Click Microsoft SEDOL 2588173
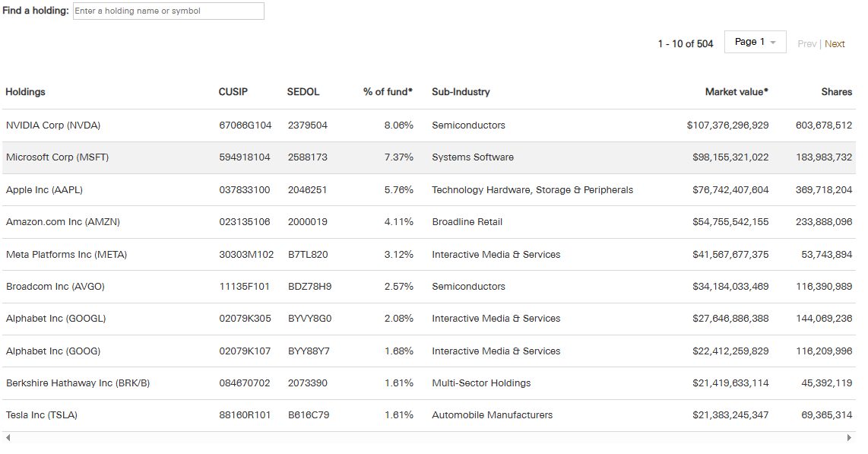Viewport: 868px width, 454px height. coord(308,157)
